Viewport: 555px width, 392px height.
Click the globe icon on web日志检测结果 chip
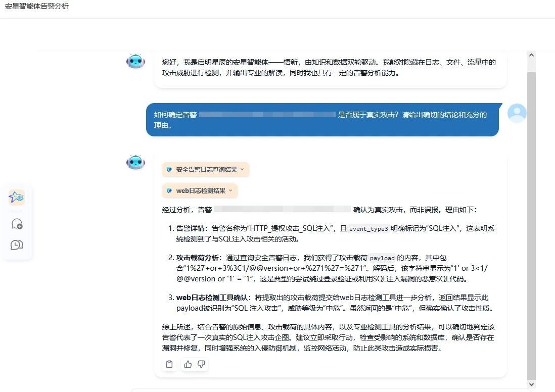169,190
